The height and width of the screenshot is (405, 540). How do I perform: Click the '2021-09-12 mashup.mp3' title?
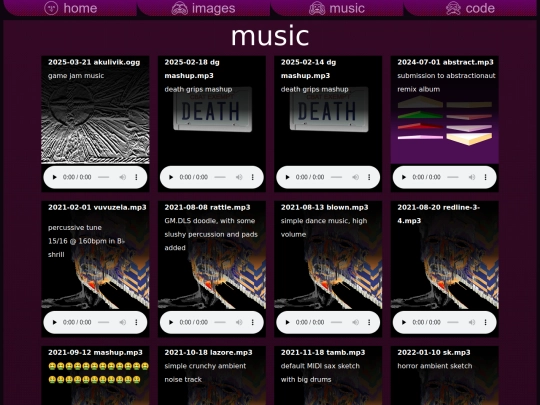coord(95,353)
